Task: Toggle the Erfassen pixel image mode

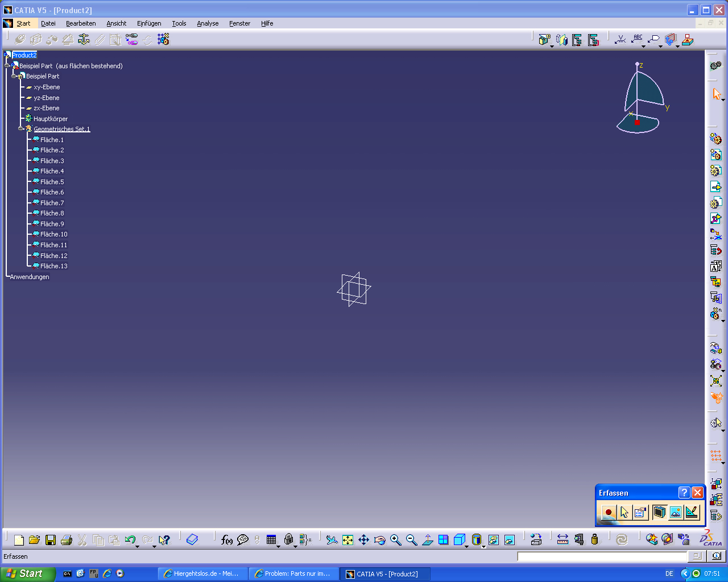Action: pyautogui.click(x=675, y=512)
